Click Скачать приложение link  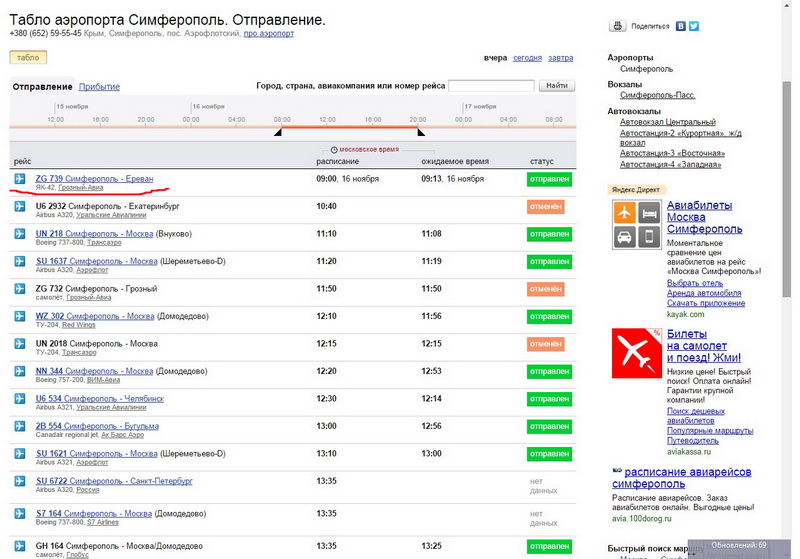tap(706, 303)
